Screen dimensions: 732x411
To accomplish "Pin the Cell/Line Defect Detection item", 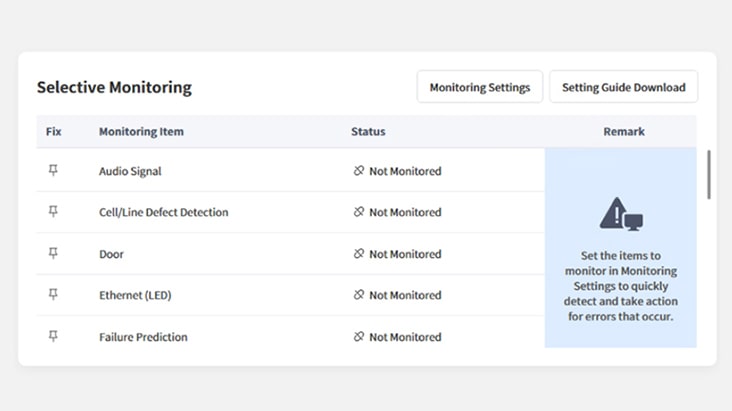I will (x=53, y=212).
